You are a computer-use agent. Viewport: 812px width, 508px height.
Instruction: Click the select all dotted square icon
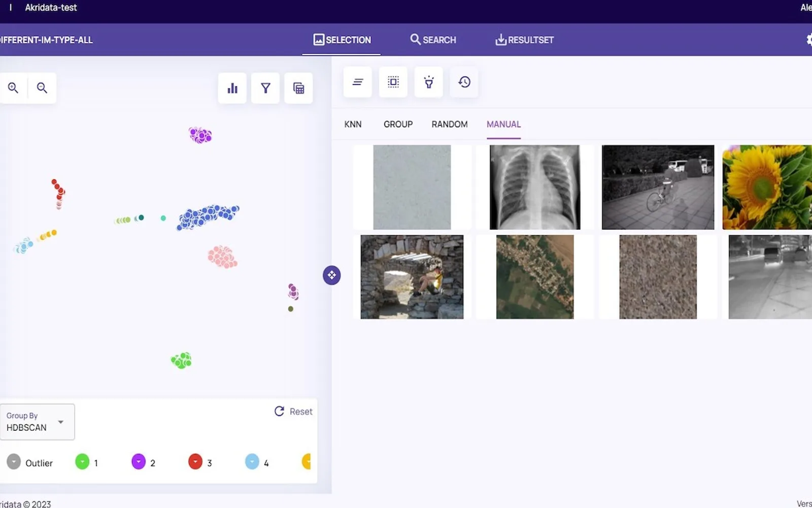pos(393,82)
